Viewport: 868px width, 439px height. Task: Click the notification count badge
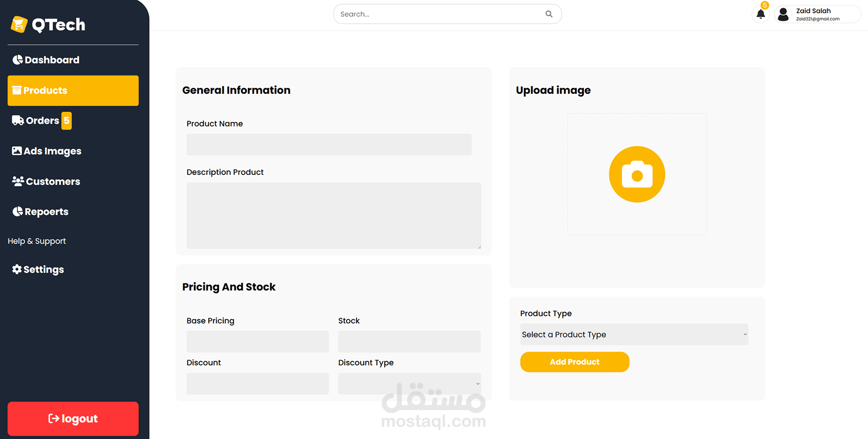[765, 5]
